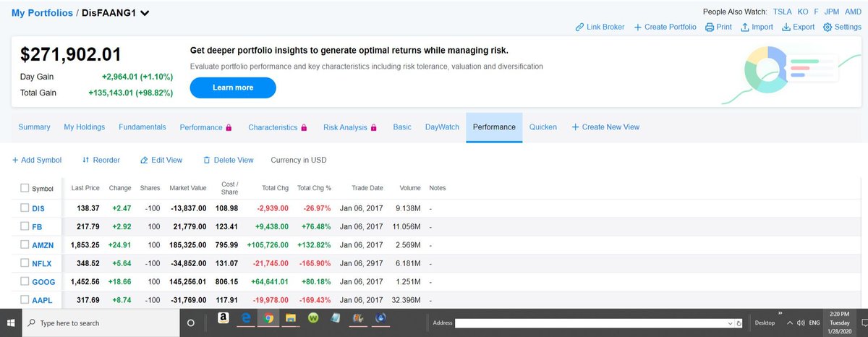Click the clock showing 2:20 PM
This screenshot has height=337, width=868.
pos(839,315)
